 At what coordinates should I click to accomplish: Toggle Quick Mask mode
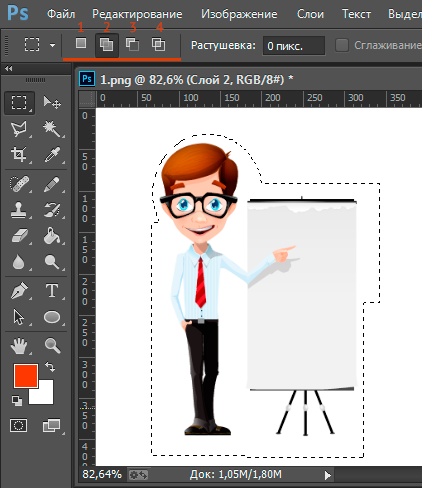click(18, 425)
